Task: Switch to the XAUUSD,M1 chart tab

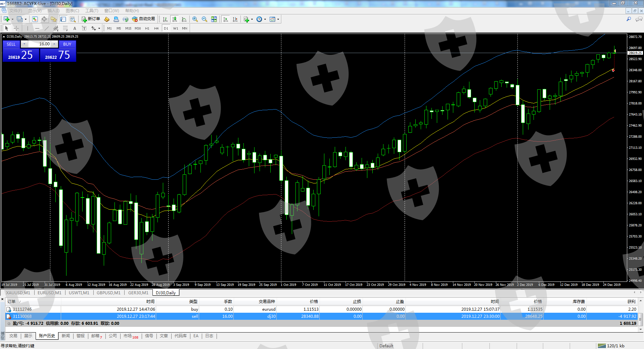Action: point(18,293)
